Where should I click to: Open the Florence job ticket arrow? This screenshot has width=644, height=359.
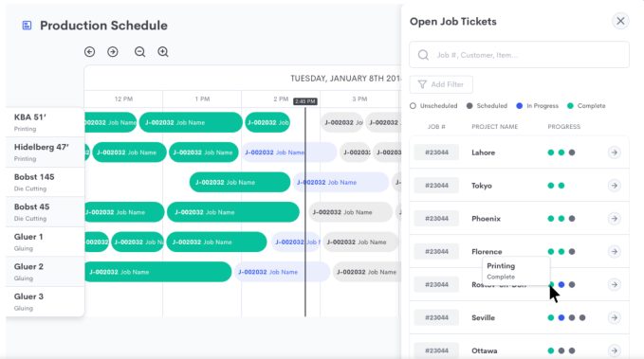pyautogui.click(x=614, y=252)
